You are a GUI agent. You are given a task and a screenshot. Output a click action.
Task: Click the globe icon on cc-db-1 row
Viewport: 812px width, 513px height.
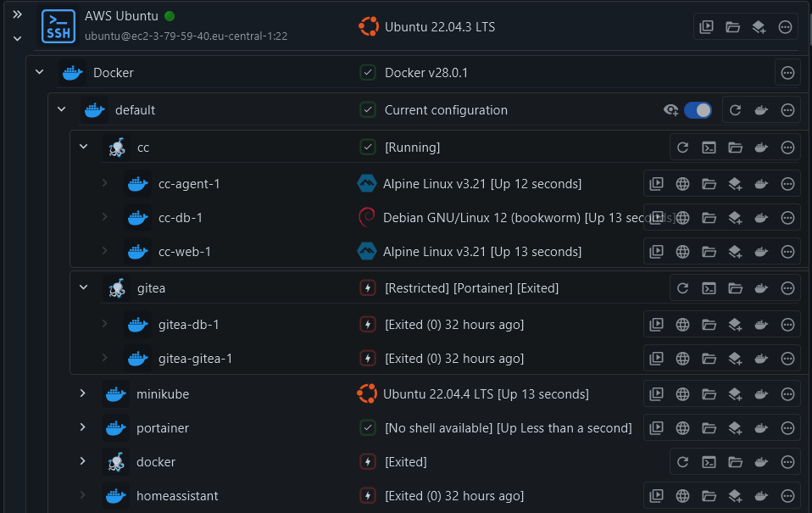(x=682, y=218)
